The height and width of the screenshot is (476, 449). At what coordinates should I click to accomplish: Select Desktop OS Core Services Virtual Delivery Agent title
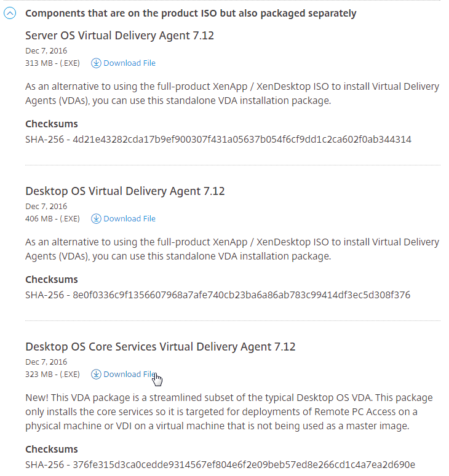tap(161, 347)
